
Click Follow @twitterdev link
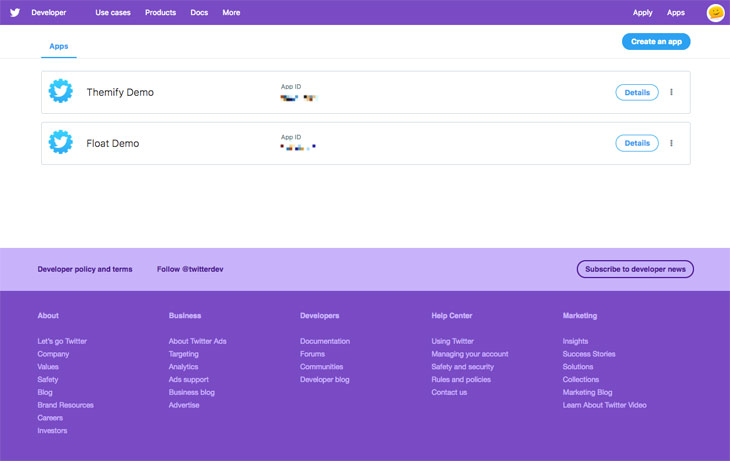[x=190, y=269]
